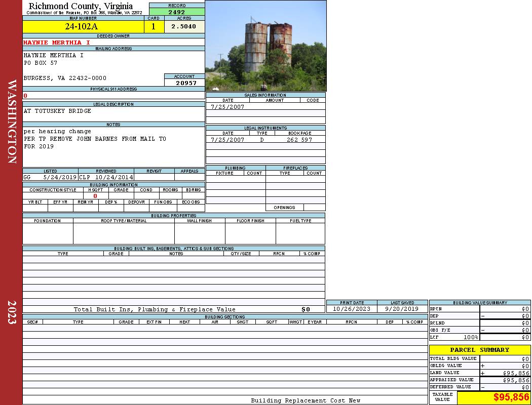Select reviewed date 10/24/2014
Image resolution: width=532 pixels, height=405 pixels.
pos(114,177)
